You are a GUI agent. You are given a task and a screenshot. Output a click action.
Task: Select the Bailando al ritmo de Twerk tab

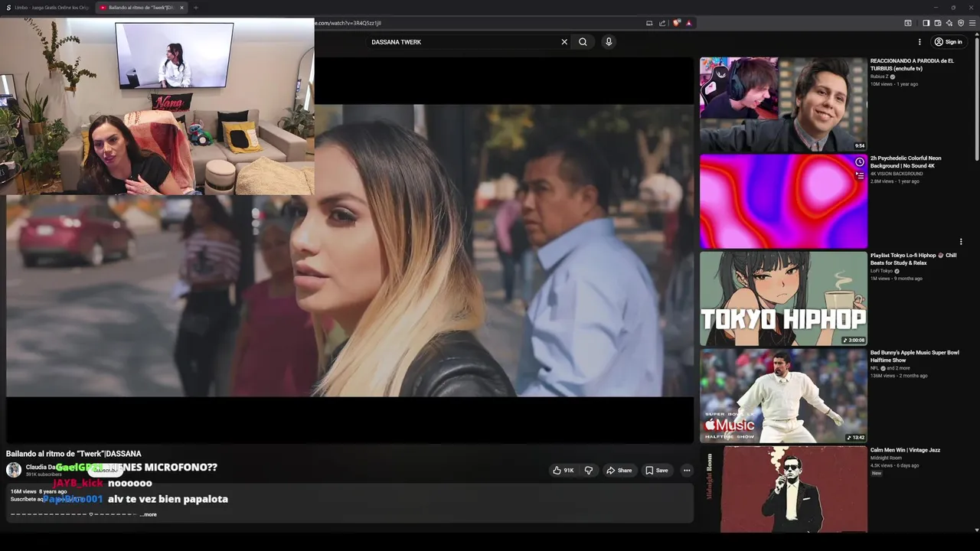click(139, 8)
